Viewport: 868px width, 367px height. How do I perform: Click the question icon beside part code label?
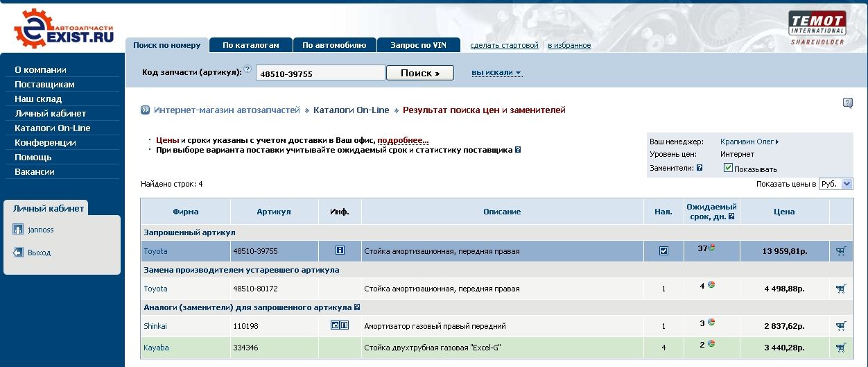click(x=248, y=69)
